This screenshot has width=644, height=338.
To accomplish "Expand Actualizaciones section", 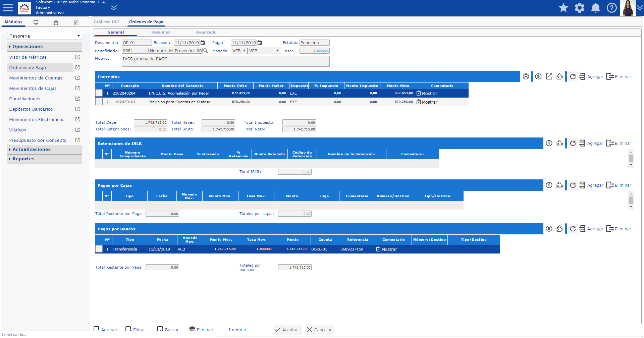I will [x=44, y=150].
